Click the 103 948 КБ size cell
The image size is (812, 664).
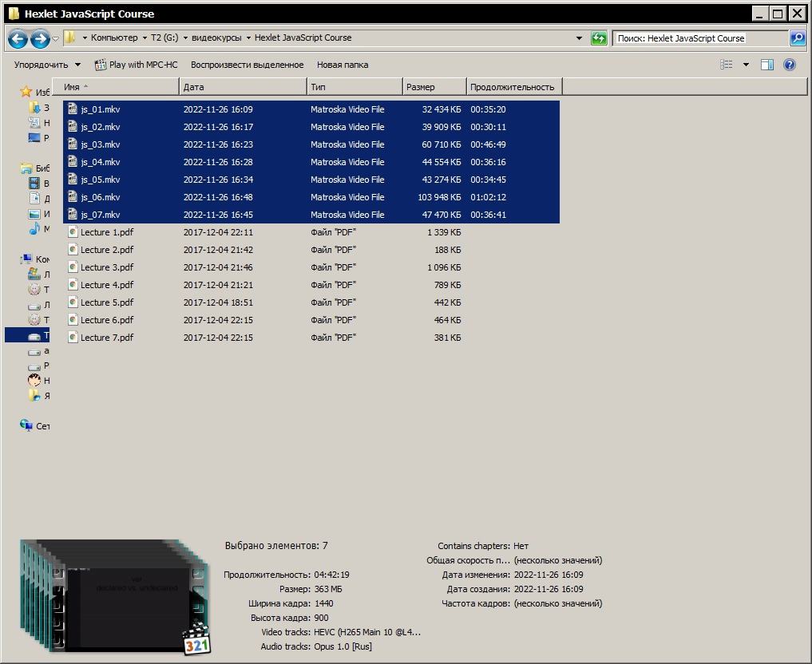[x=439, y=197]
